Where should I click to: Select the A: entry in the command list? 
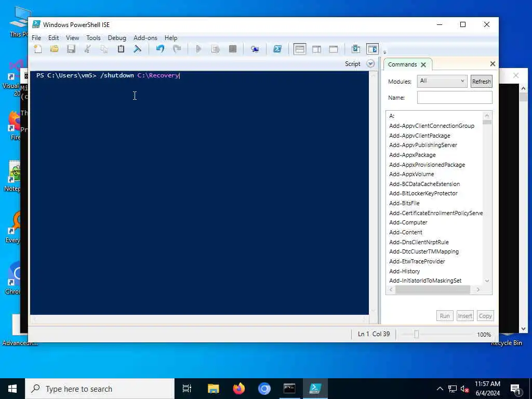click(x=392, y=116)
